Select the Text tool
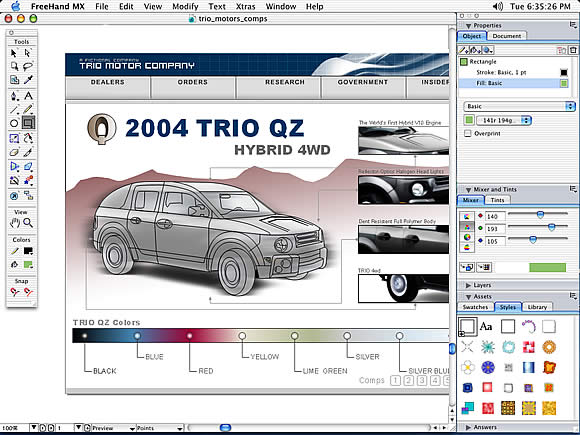 click(28, 96)
